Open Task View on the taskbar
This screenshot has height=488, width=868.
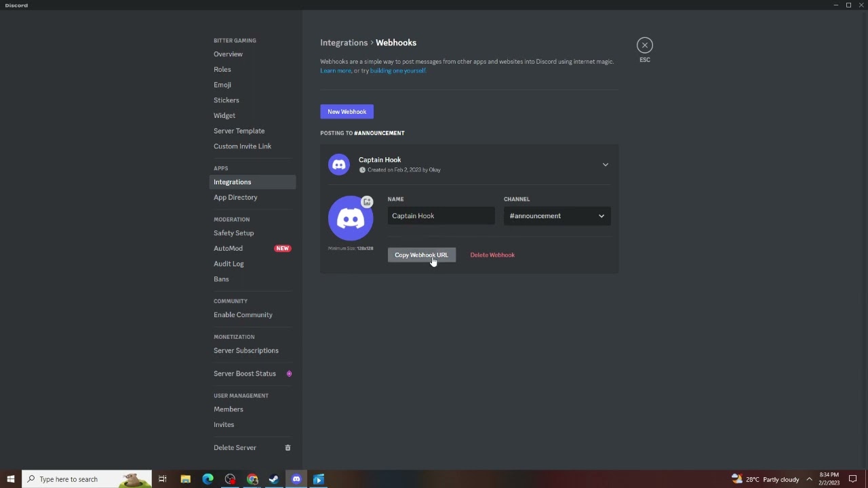pos(163,479)
